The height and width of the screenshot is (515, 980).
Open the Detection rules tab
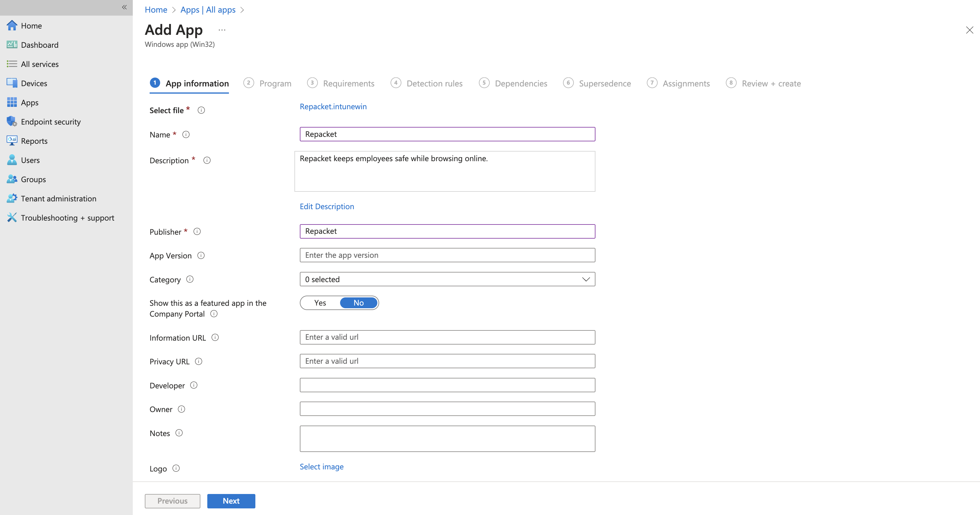click(434, 83)
